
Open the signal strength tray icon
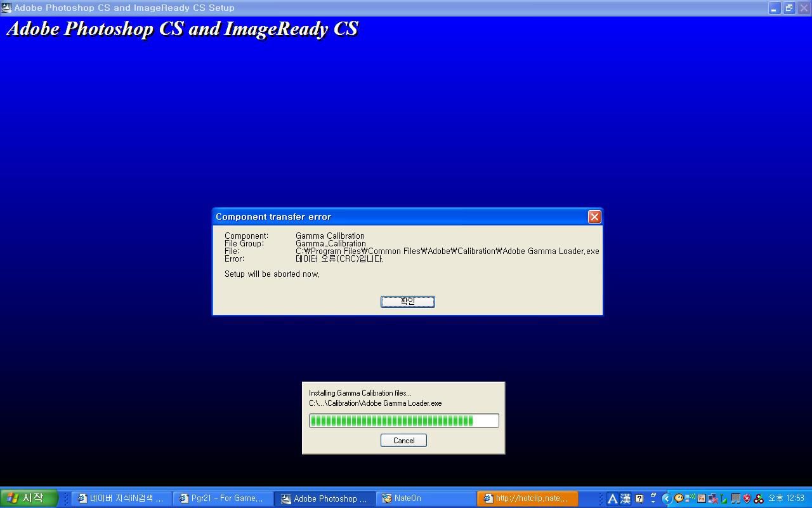(723, 498)
